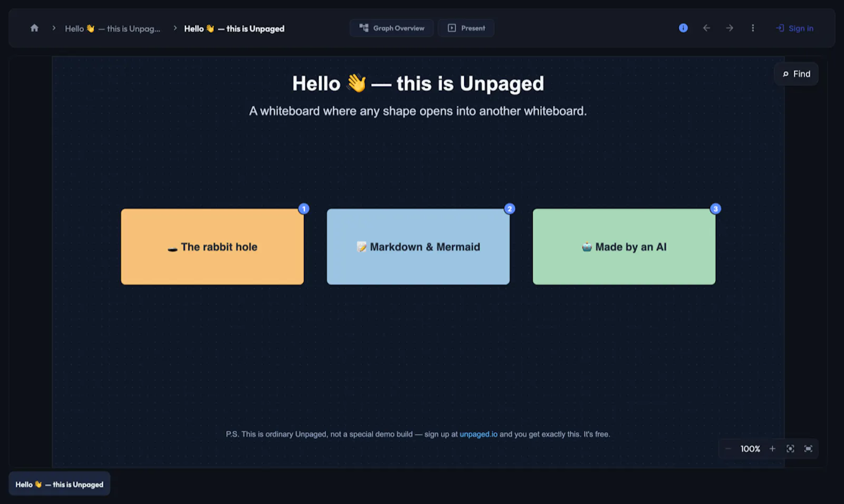
Task: Click badge 3 on the AI card
Action: (716, 209)
